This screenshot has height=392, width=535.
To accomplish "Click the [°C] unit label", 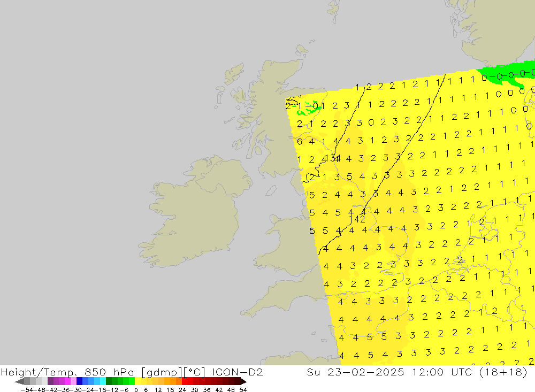I will (195, 372).
